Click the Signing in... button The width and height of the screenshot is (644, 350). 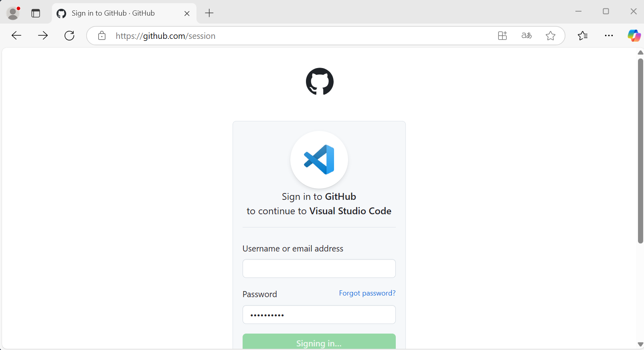(x=319, y=342)
